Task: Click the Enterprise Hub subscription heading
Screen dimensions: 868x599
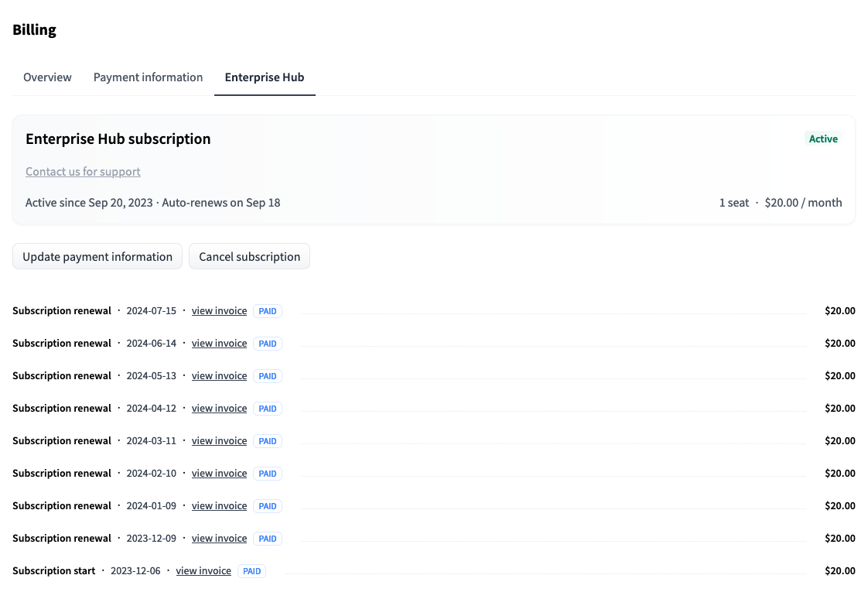Action: (118, 139)
